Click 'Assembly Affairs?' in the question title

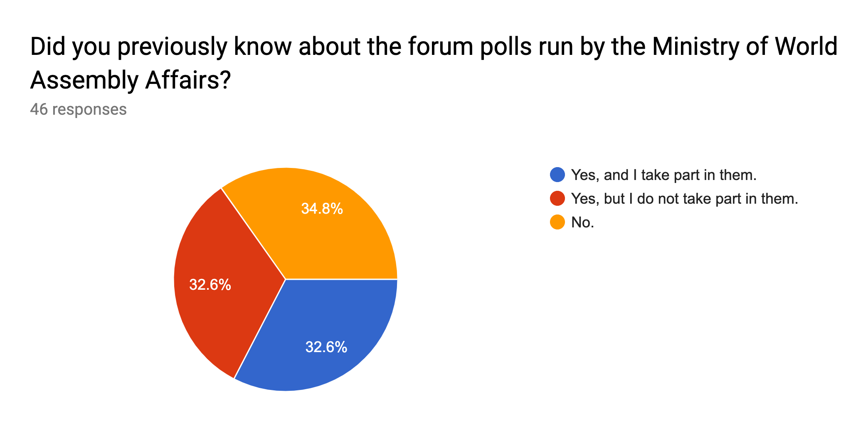[x=130, y=80]
